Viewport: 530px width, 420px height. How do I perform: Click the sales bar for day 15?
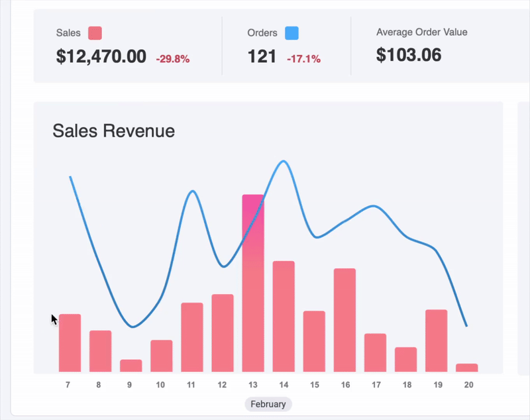314,341
